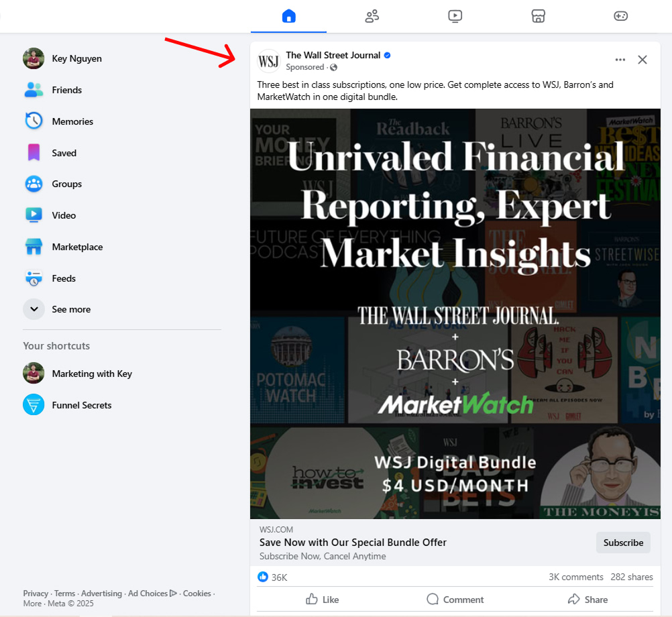Click the Feeds sidebar icon
This screenshot has width=672, height=617.
pyautogui.click(x=34, y=278)
